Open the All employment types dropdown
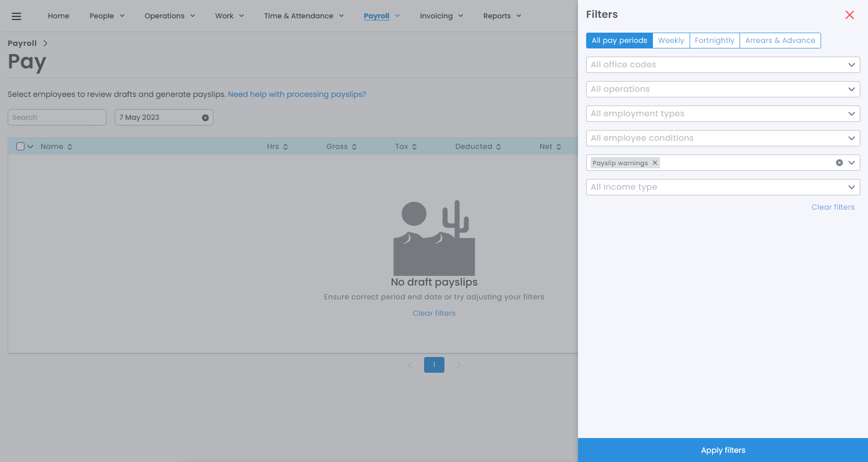Image resolution: width=868 pixels, height=462 pixels. click(x=723, y=114)
